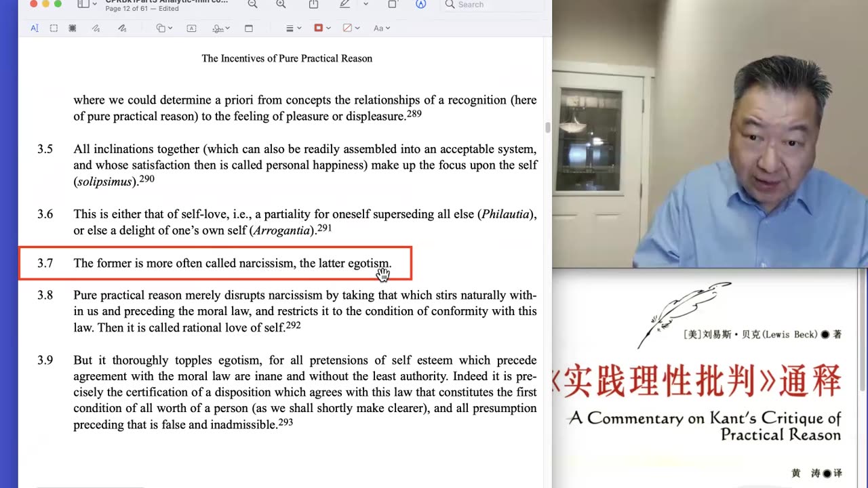
Task: Choose the Redact tool
Action: pyautogui.click(x=73, y=28)
